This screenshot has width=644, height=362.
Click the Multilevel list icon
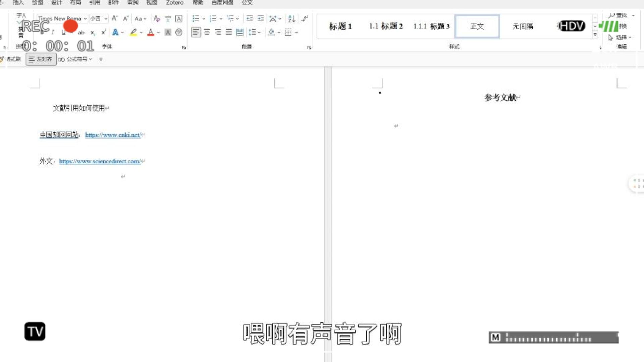(x=230, y=19)
